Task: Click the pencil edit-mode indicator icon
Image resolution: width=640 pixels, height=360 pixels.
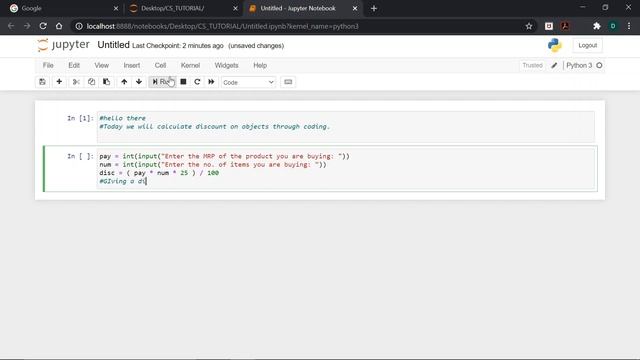Action: [x=554, y=65]
